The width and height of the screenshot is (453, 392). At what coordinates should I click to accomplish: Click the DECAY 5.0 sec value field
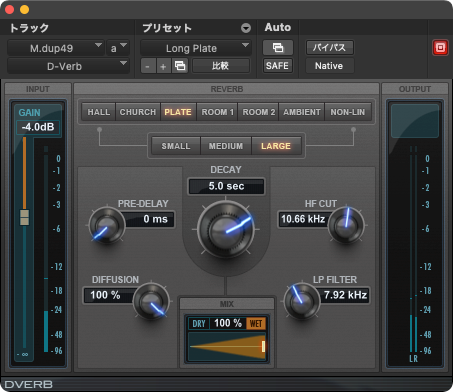226,186
